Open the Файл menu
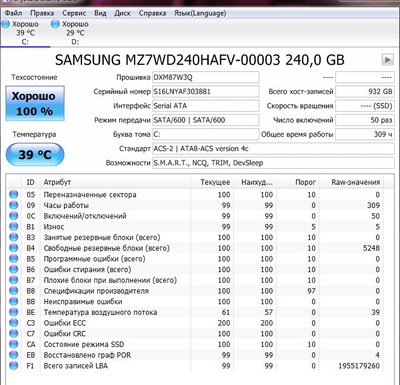The image size is (400, 385). (13, 13)
